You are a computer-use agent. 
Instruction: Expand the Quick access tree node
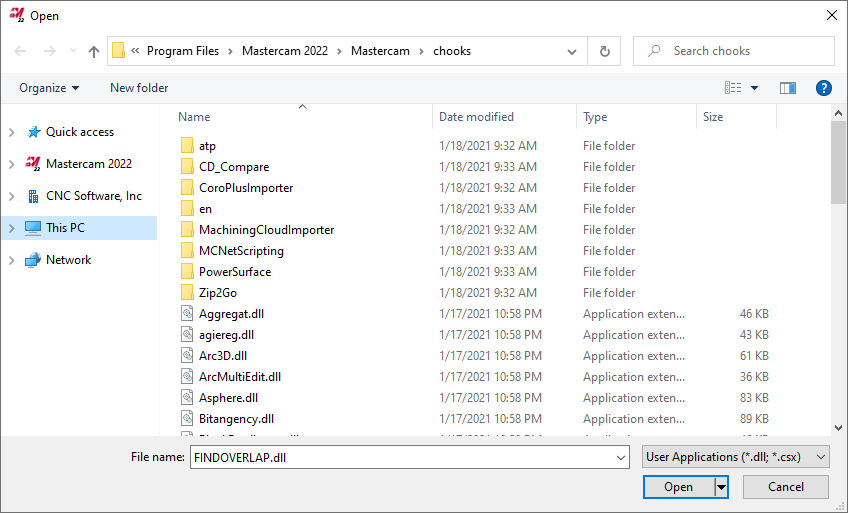click(11, 132)
